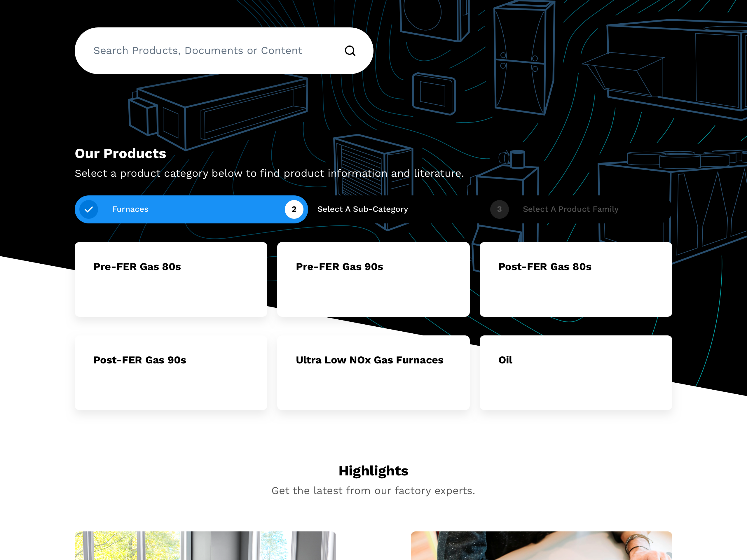Open the left highlight thumbnail with windows
The width and height of the screenshot is (747, 560).
[x=205, y=545]
